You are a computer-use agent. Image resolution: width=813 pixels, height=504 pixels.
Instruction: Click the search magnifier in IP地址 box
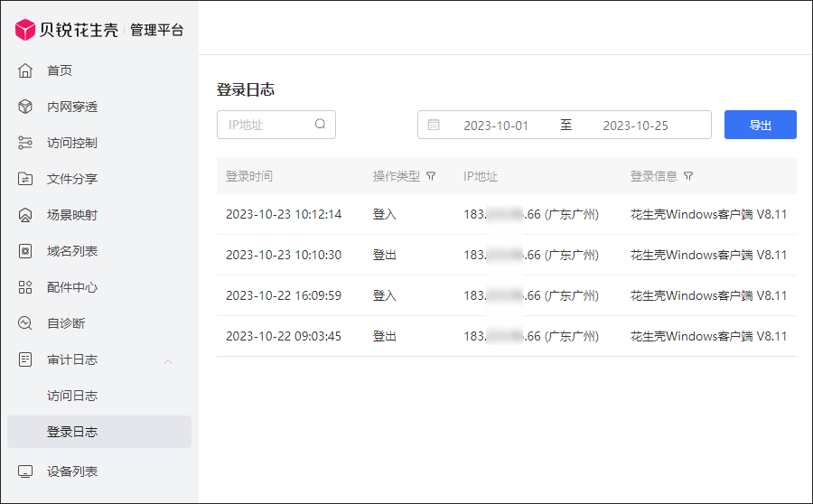coord(320,125)
